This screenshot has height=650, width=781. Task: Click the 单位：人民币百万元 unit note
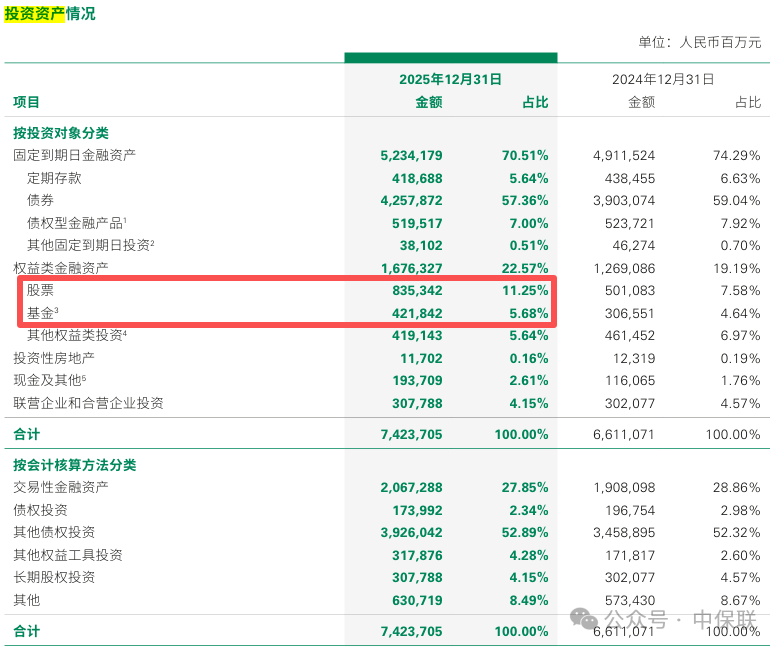pos(699,42)
